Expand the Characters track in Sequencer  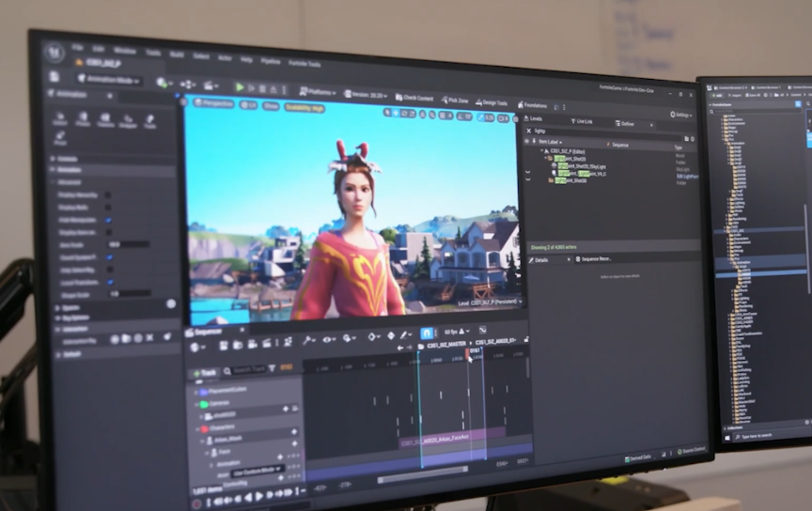click(x=197, y=429)
